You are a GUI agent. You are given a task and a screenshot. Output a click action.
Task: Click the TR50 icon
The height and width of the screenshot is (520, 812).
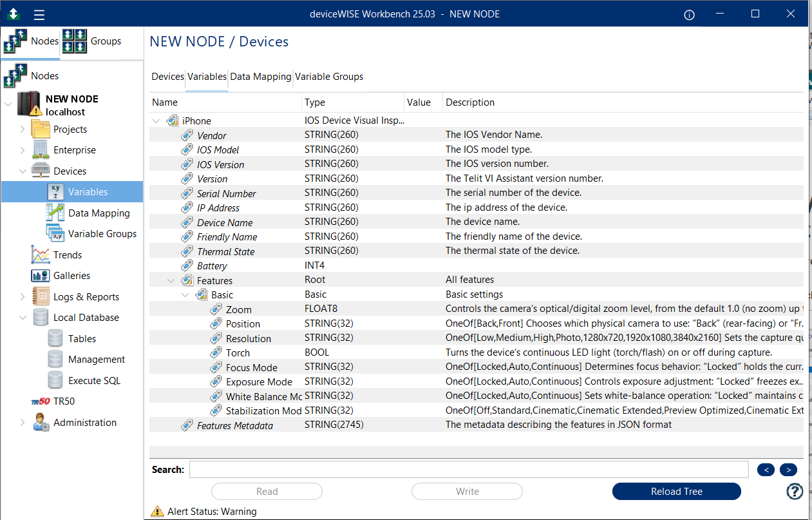[x=41, y=401]
